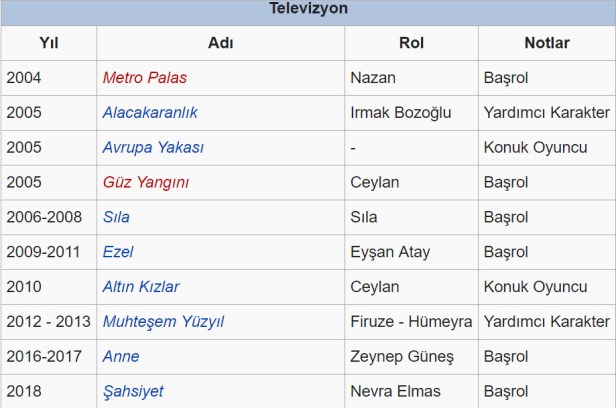Click the Yıl column header
Viewport: 616px width, 408px height.
pos(49,43)
